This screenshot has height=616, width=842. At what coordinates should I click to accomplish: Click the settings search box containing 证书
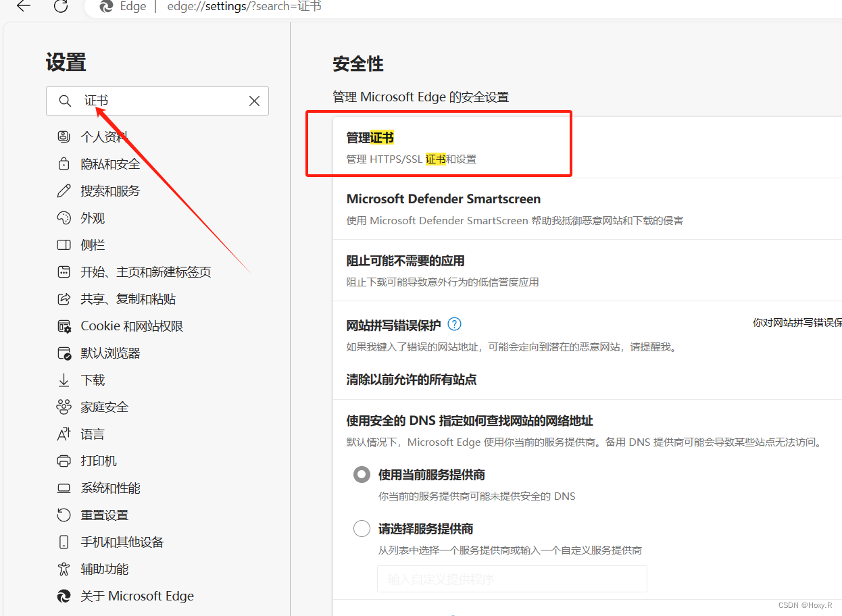coord(157,101)
